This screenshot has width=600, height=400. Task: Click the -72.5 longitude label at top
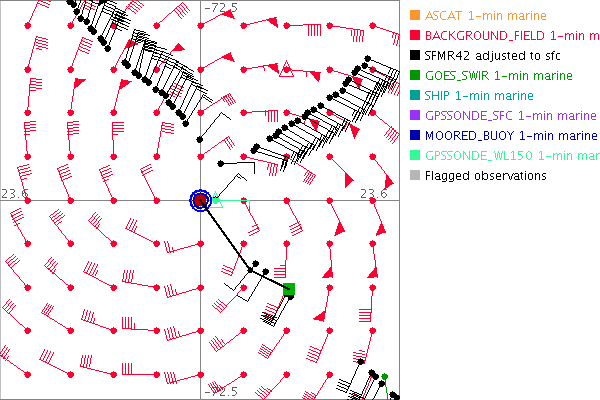tap(220, 8)
